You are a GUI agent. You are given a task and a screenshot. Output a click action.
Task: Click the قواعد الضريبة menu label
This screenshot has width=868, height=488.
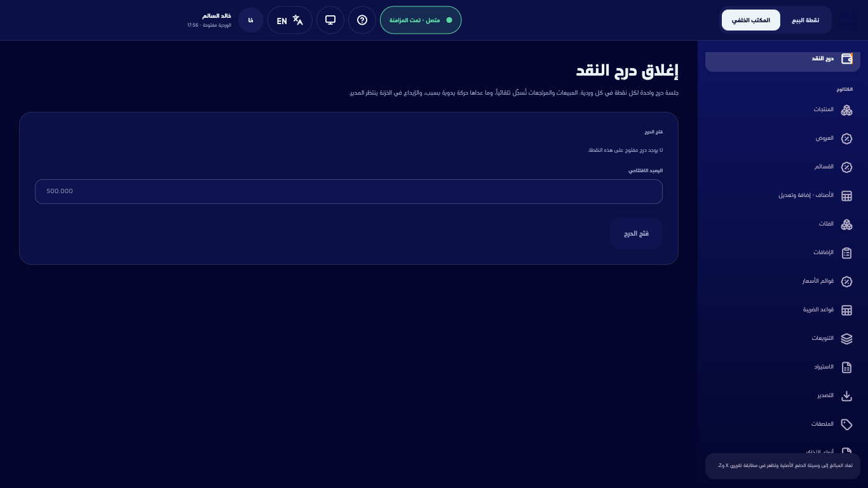[818, 309]
